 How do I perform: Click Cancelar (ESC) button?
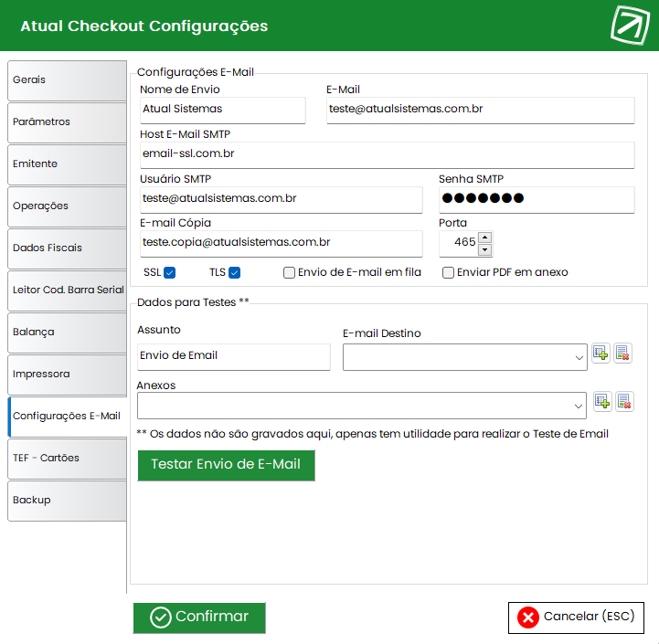tap(576, 618)
